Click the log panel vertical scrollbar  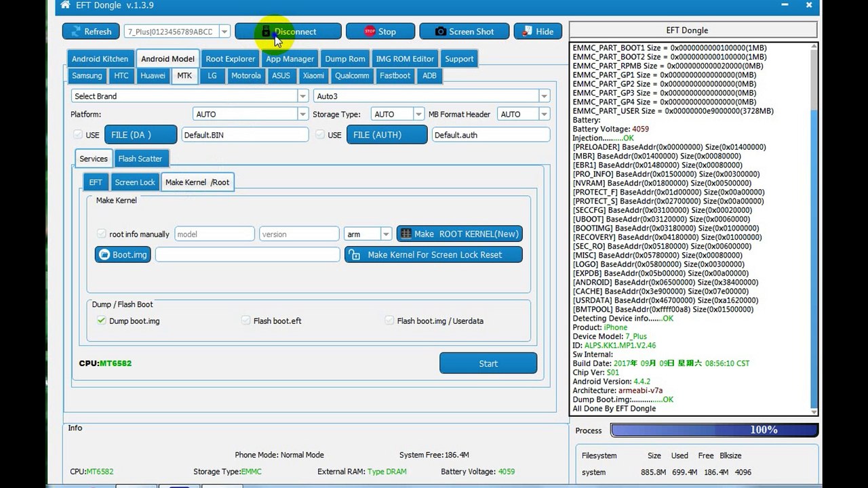pos(813,229)
